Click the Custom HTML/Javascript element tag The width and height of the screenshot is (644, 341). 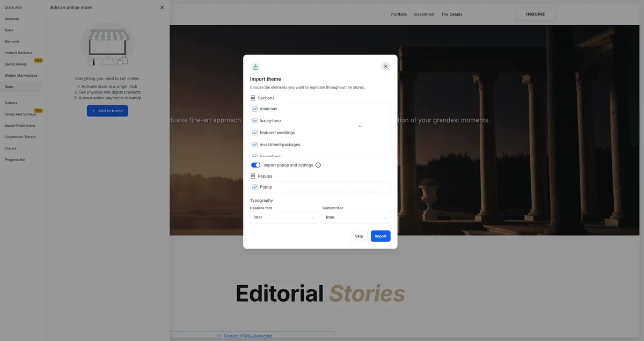(x=245, y=336)
